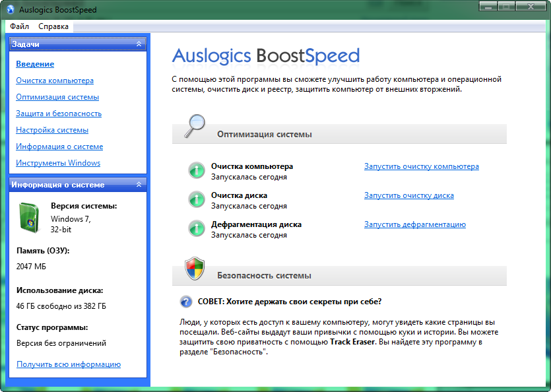This screenshot has height=392, width=551.
Task: Select the Введение task link
Action: pos(35,64)
